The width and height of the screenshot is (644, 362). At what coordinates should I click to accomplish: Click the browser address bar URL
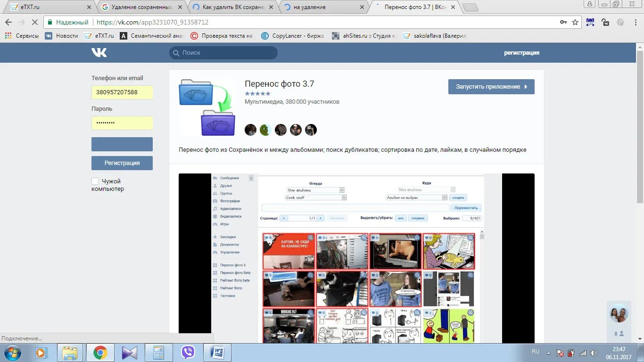point(153,22)
